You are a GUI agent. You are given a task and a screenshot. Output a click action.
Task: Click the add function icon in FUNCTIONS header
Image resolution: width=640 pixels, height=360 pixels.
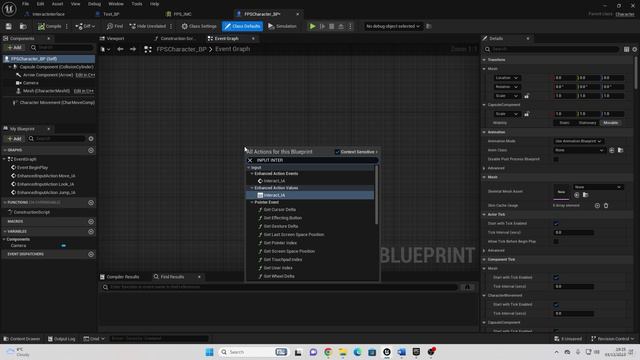(x=91, y=202)
